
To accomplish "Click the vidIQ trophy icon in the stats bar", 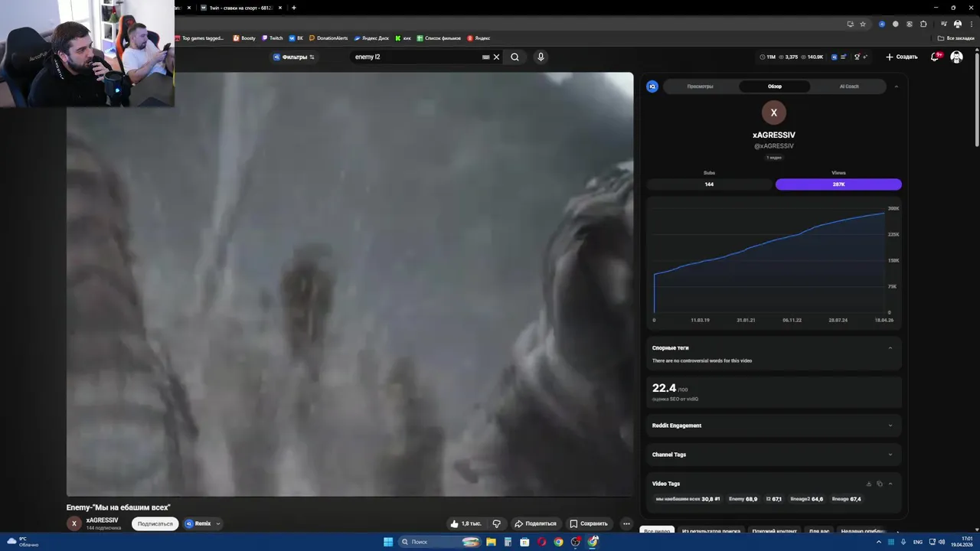I will point(857,57).
